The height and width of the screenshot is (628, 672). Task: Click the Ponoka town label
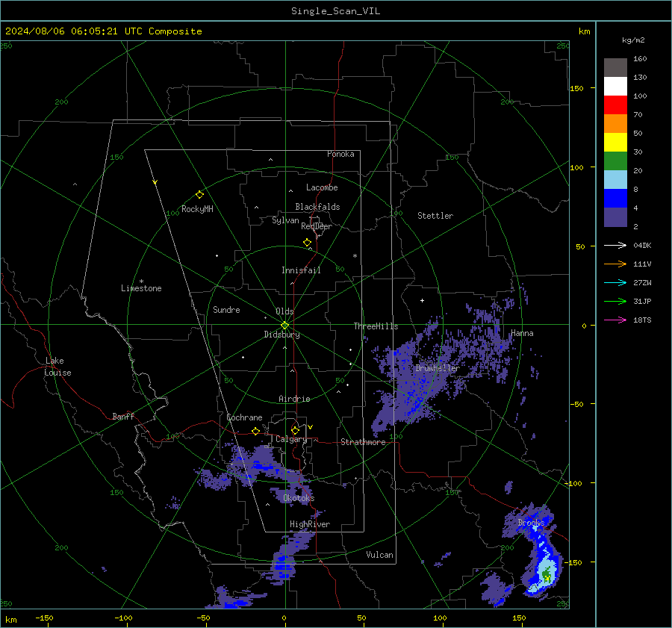[340, 154]
